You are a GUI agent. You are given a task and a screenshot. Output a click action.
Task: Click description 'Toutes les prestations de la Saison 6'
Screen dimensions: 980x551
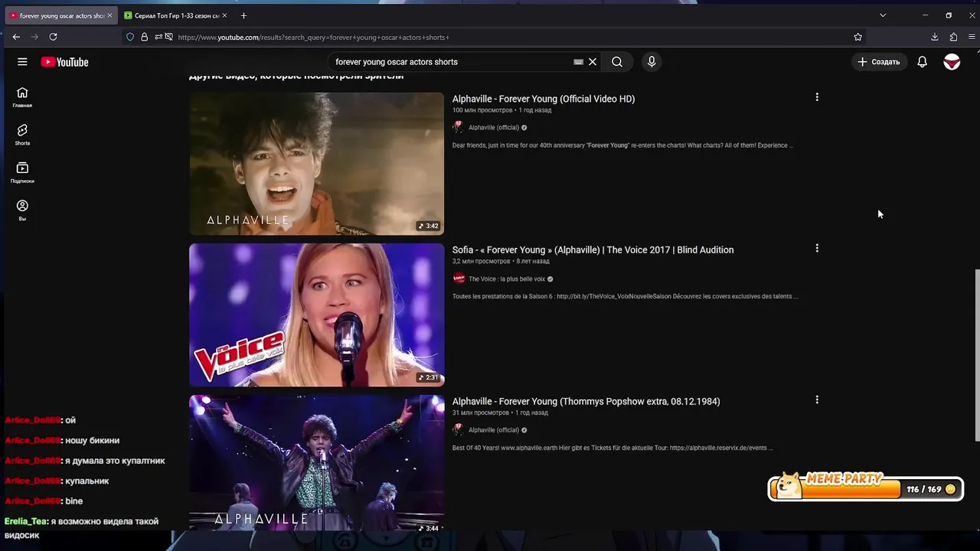(625, 296)
